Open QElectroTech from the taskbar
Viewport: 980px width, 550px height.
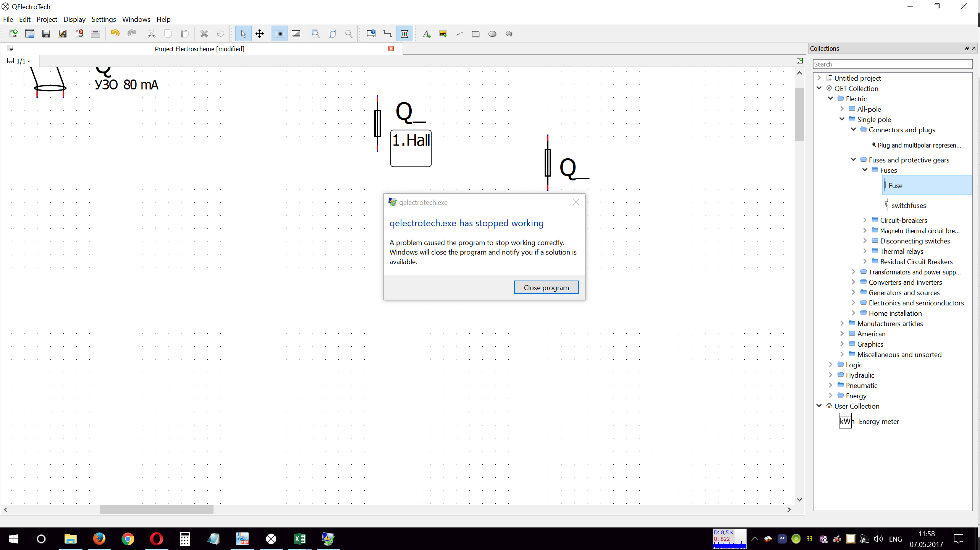[271, 539]
